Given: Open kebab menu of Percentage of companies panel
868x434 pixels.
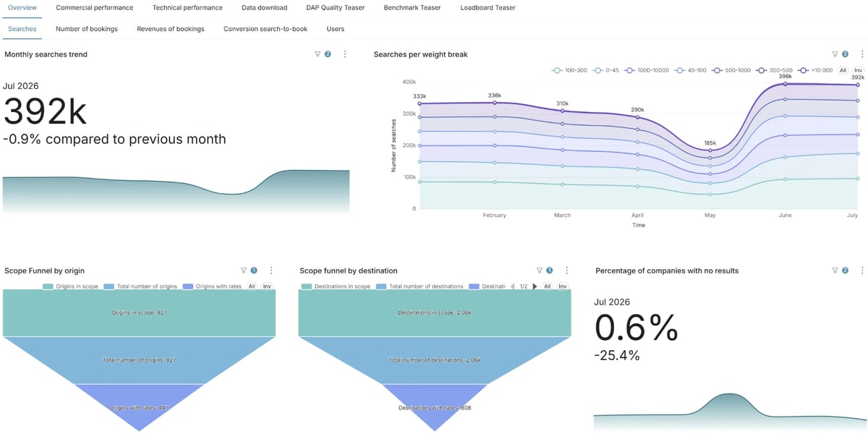Looking at the screenshot, I should (862, 271).
